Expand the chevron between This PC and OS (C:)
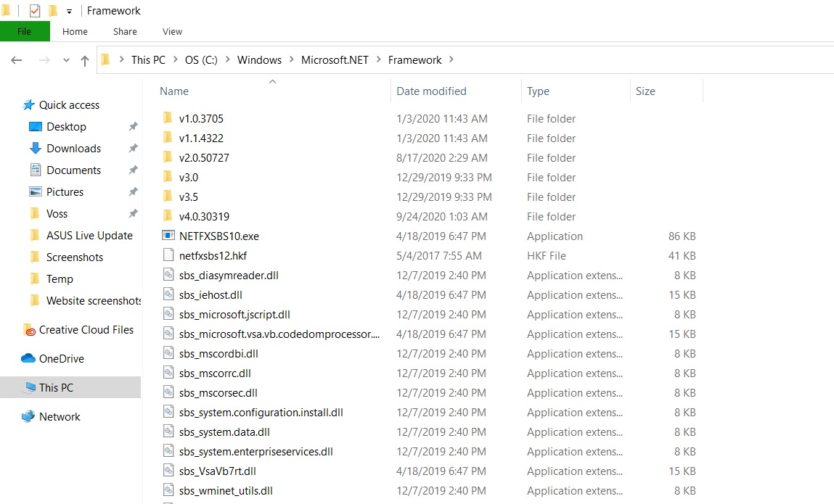This screenshot has width=834, height=504. pyautogui.click(x=175, y=59)
